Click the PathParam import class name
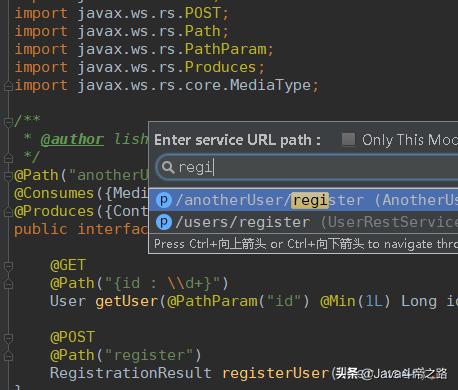458x390 pixels. tap(225, 49)
